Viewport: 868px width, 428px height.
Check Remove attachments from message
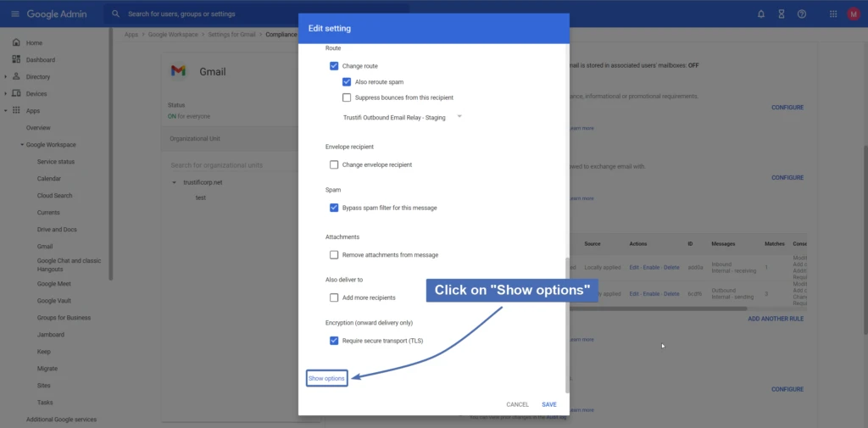pyautogui.click(x=334, y=255)
